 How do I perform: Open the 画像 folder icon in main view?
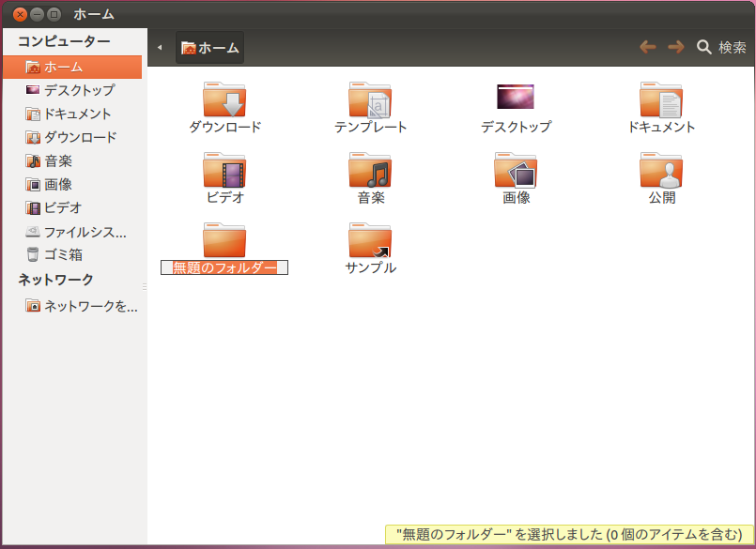(516, 170)
